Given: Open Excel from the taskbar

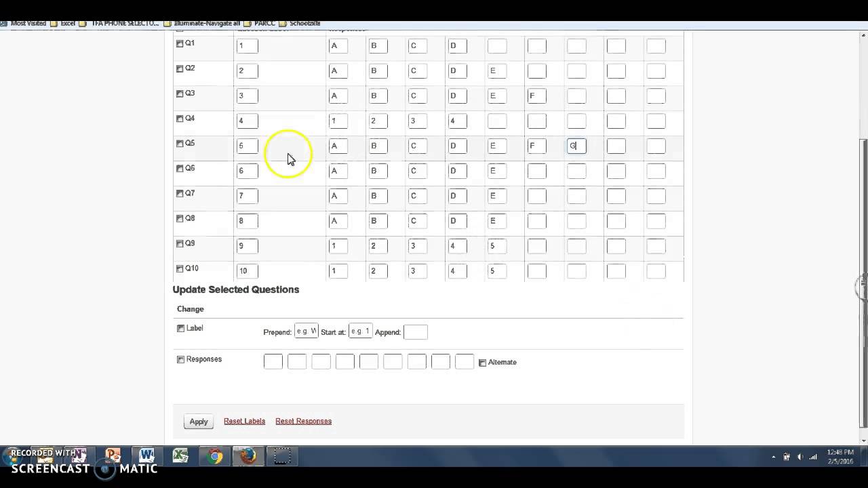Looking at the screenshot, I should (x=180, y=456).
